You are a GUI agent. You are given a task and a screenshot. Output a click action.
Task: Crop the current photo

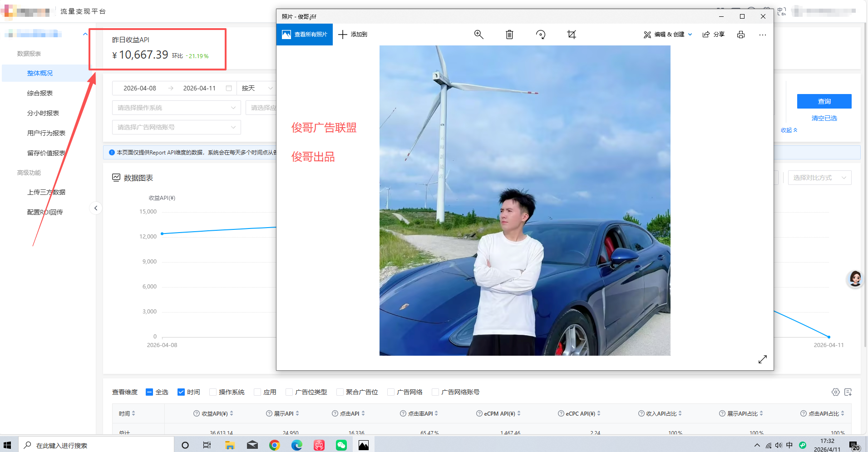point(571,35)
